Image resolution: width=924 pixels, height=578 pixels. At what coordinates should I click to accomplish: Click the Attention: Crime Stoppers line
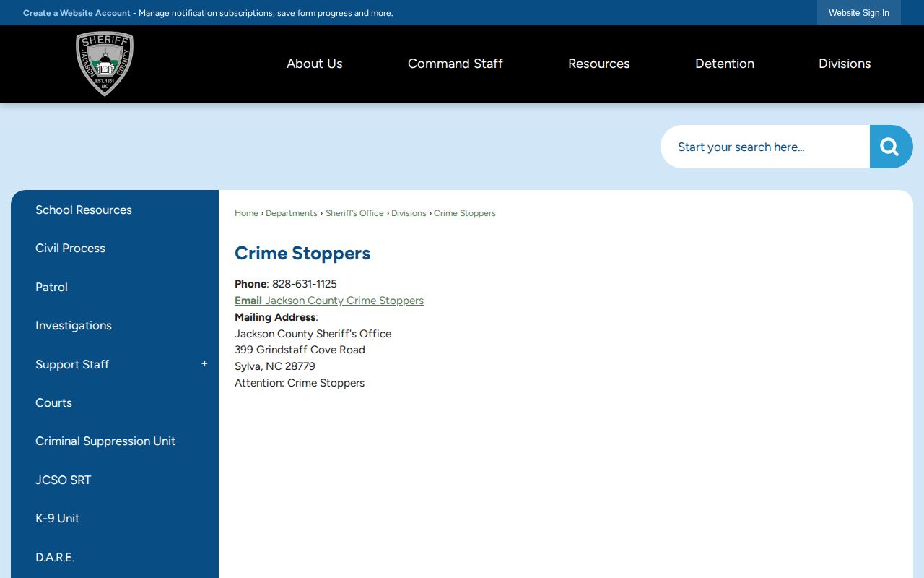click(x=300, y=383)
